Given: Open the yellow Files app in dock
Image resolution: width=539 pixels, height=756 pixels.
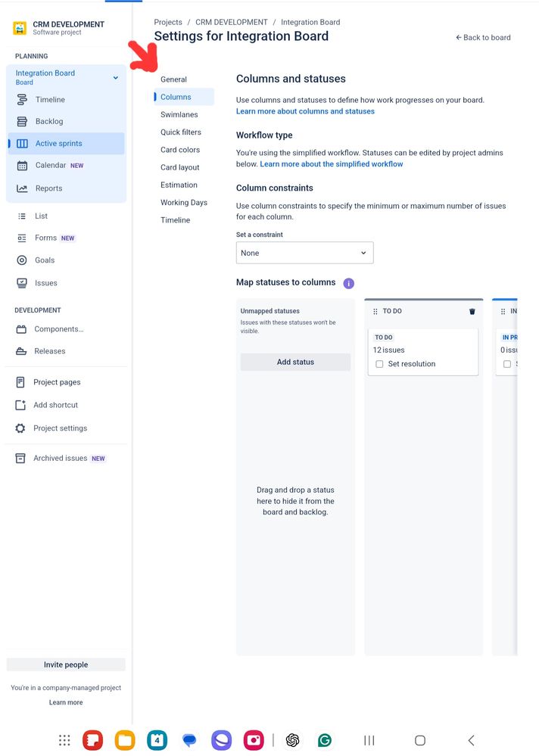Looking at the screenshot, I should coord(125,740).
